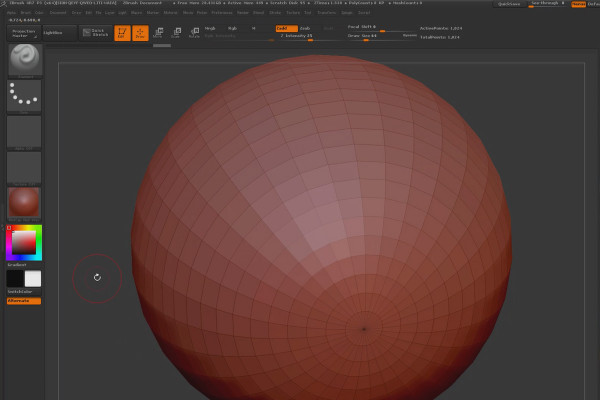Toggle the M material mode
Screen dimensions: 600x400
click(253, 28)
